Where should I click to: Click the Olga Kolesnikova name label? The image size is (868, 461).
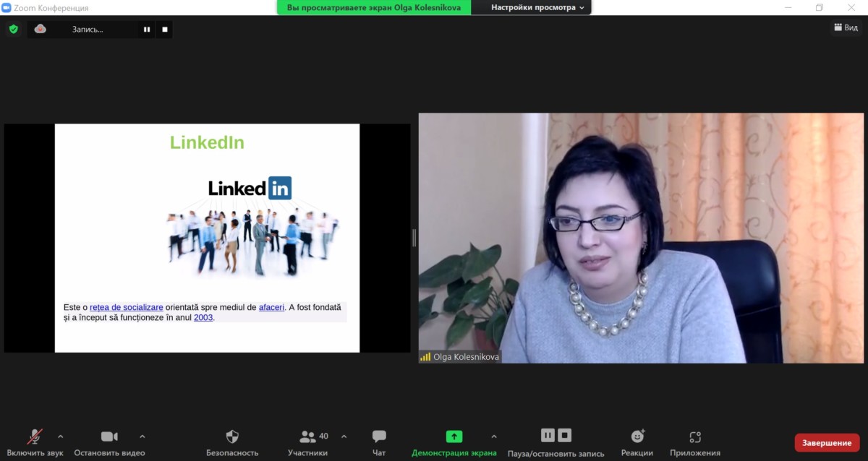pyautogui.click(x=467, y=357)
